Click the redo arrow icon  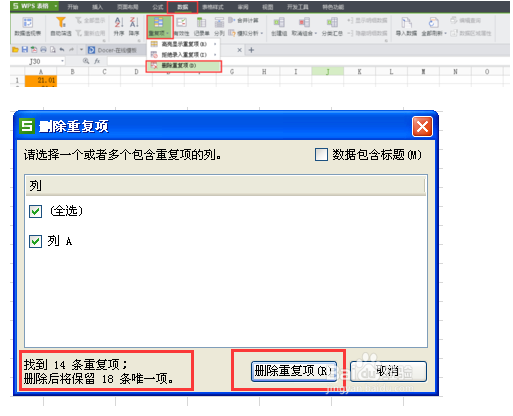[71, 50]
